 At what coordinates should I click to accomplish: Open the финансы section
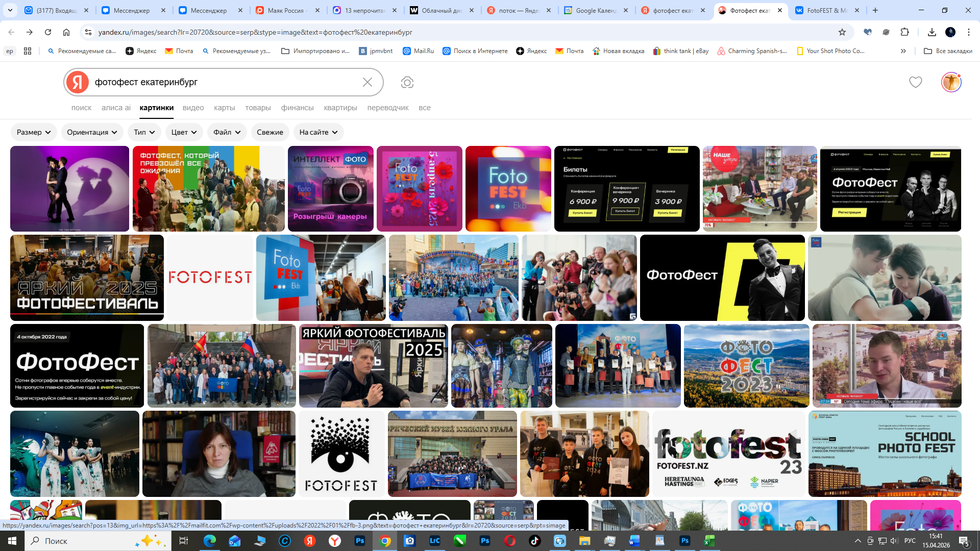tap(297, 108)
